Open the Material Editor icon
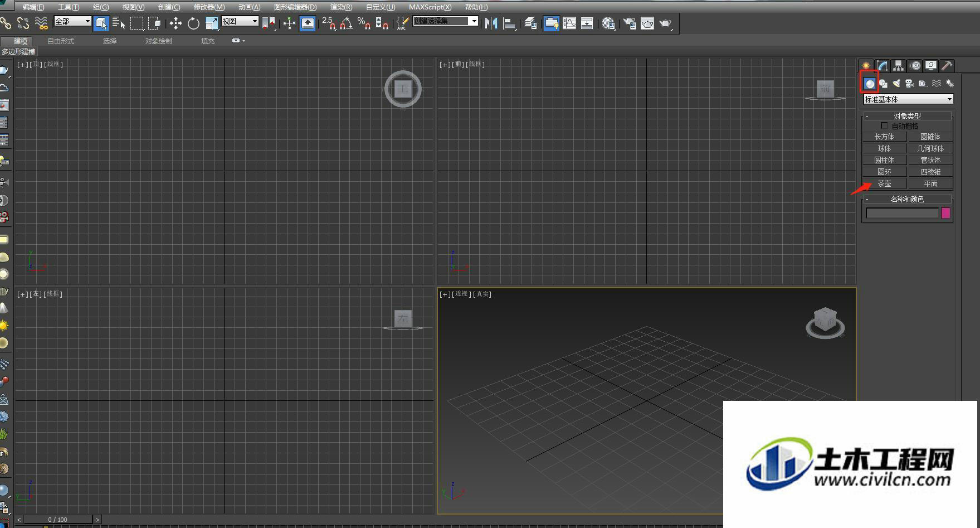This screenshot has width=980, height=528. tap(608, 23)
